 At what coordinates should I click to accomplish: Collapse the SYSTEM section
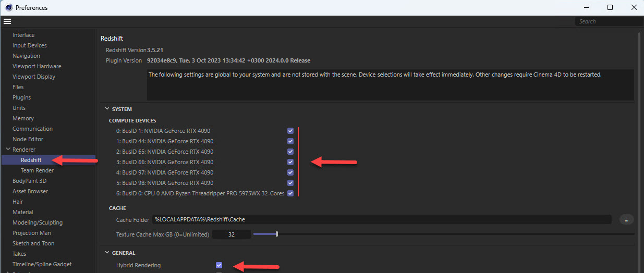(x=107, y=109)
